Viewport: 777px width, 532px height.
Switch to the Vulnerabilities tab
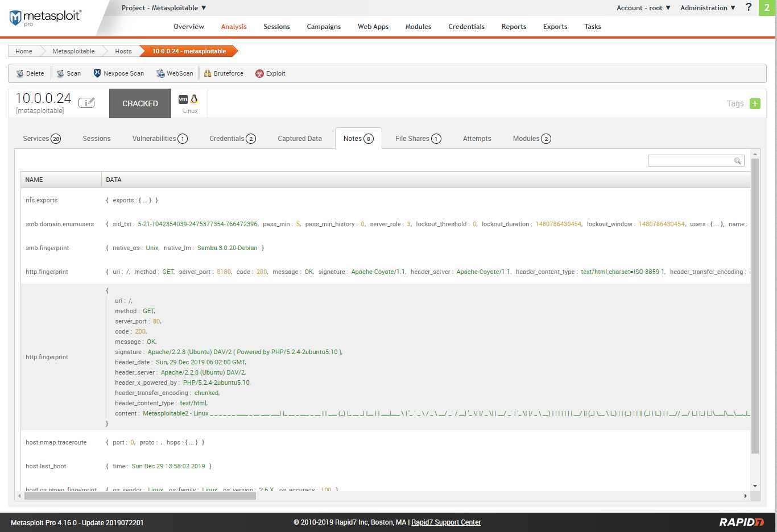[x=160, y=139]
